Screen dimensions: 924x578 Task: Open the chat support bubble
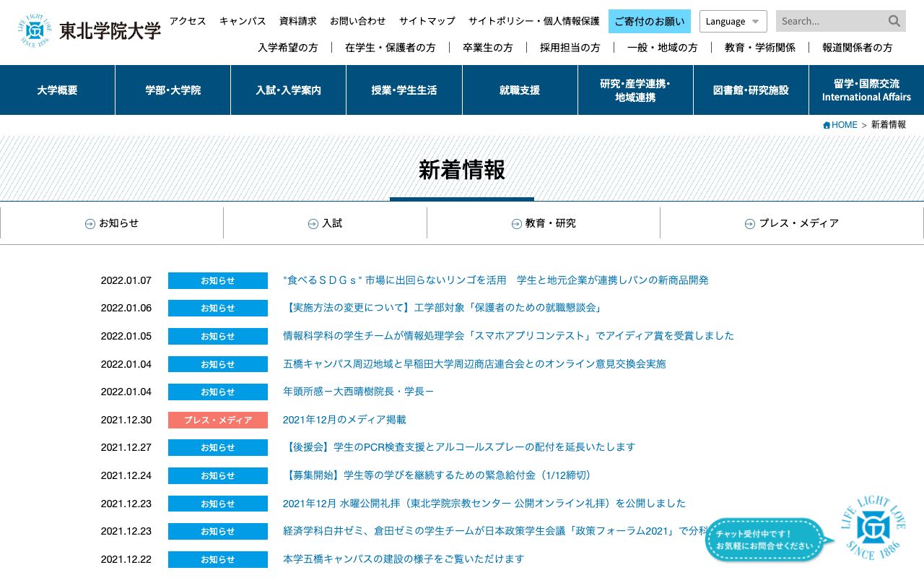767,539
